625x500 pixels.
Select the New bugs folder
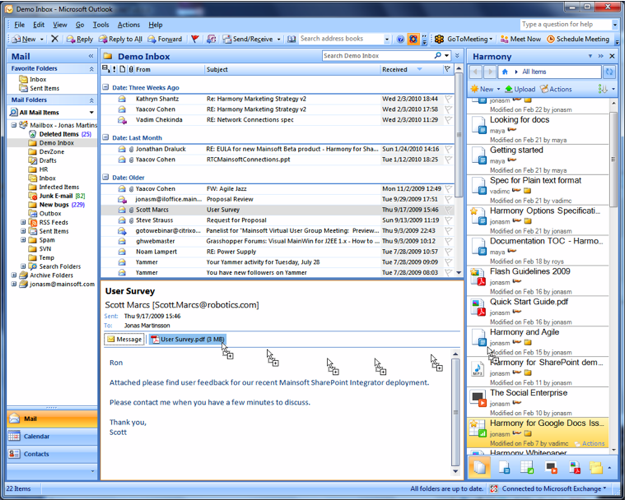point(57,205)
